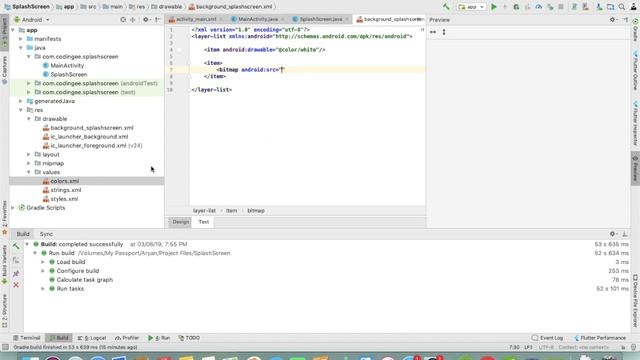
Task: Open the Profile app gauge icon
Action: pyautogui.click(x=538, y=7)
